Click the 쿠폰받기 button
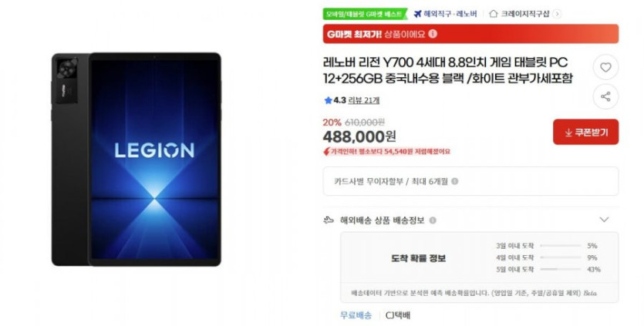 (585, 132)
